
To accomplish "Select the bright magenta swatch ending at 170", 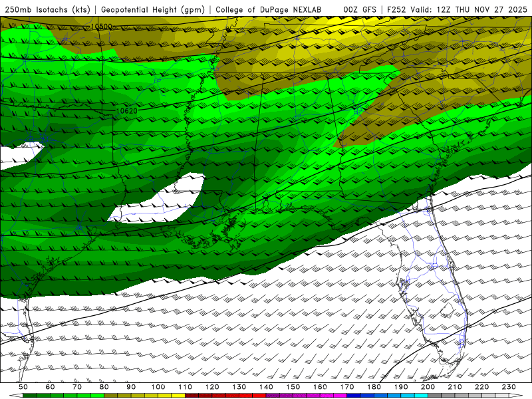I will 340,396.
